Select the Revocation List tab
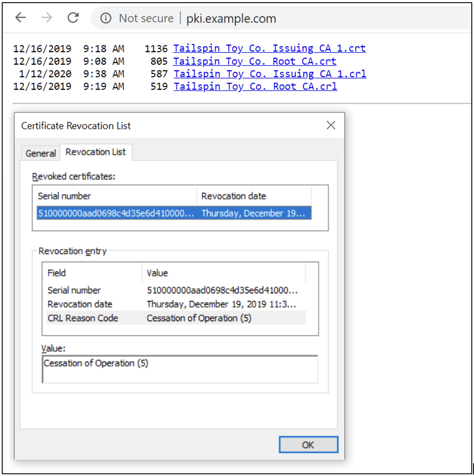 [x=96, y=152]
